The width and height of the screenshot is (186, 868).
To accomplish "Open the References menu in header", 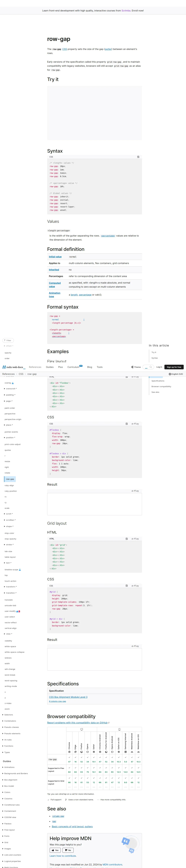I will (x=35, y=367).
